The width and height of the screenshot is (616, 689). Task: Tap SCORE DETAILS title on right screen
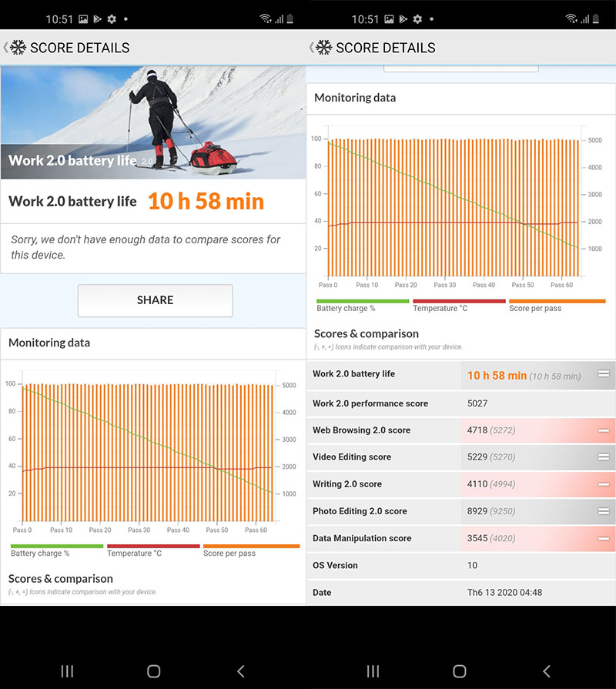[x=386, y=48]
